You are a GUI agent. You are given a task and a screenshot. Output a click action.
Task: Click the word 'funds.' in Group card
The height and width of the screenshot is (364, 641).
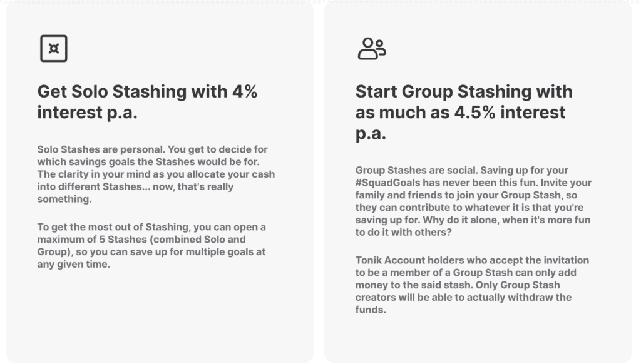pos(371,310)
